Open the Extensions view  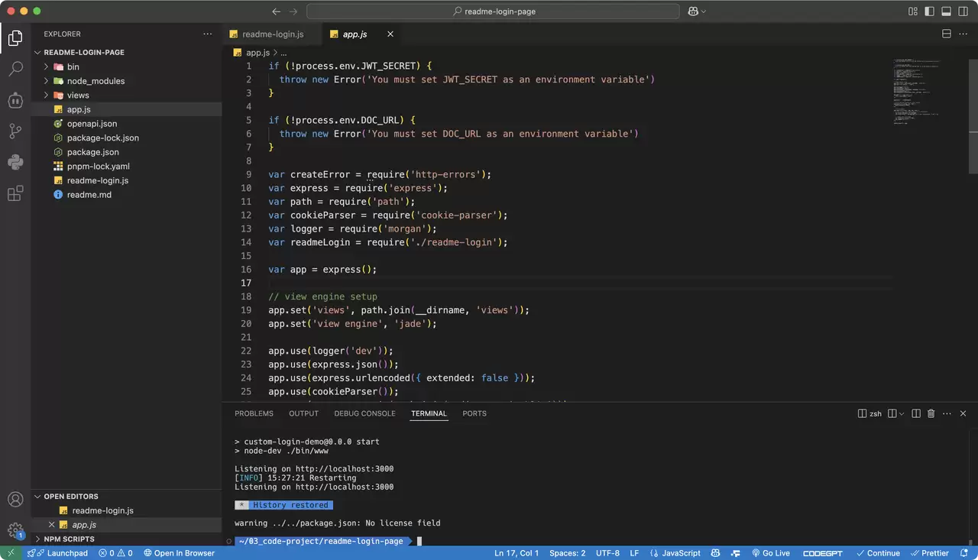(x=15, y=193)
